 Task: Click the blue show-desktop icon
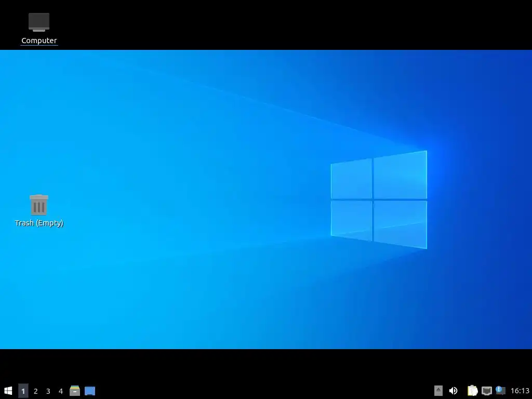90,391
